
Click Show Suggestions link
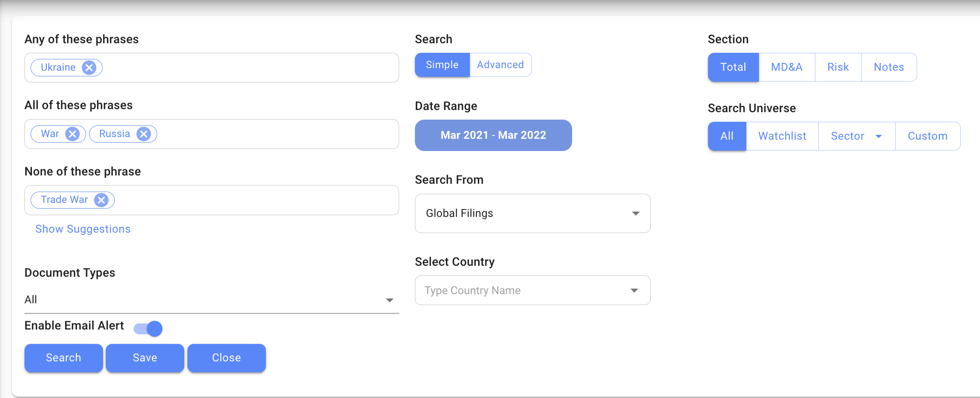click(x=83, y=229)
